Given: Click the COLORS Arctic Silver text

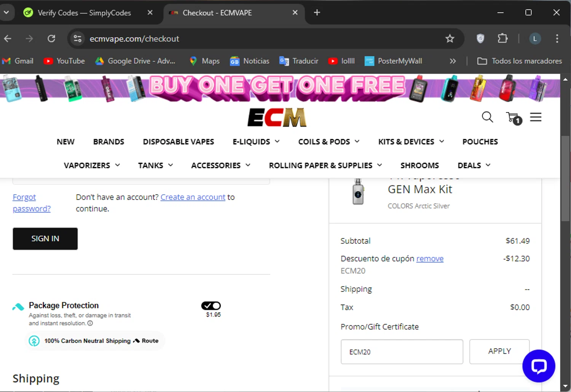Looking at the screenshot, I should tap(419, 206).
